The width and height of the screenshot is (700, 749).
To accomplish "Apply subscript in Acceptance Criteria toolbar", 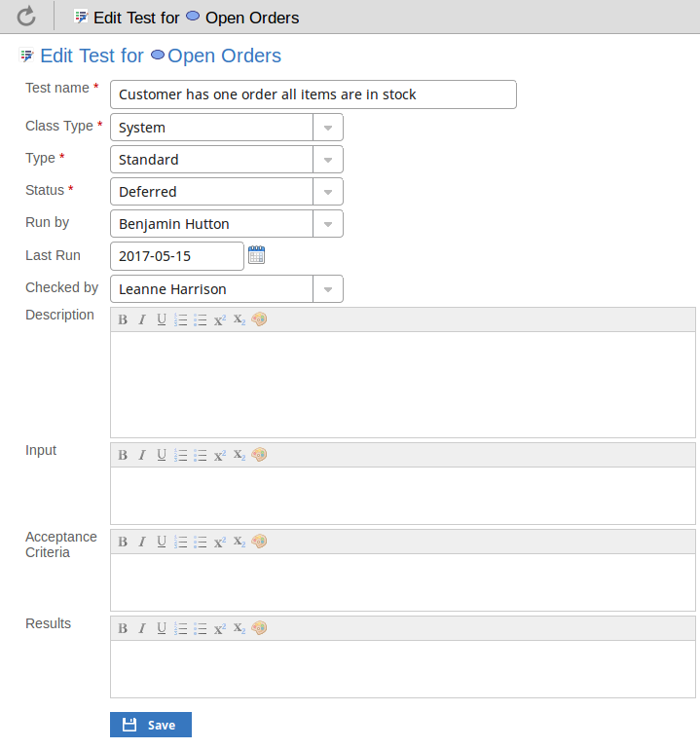I will (x=239, y=542).
